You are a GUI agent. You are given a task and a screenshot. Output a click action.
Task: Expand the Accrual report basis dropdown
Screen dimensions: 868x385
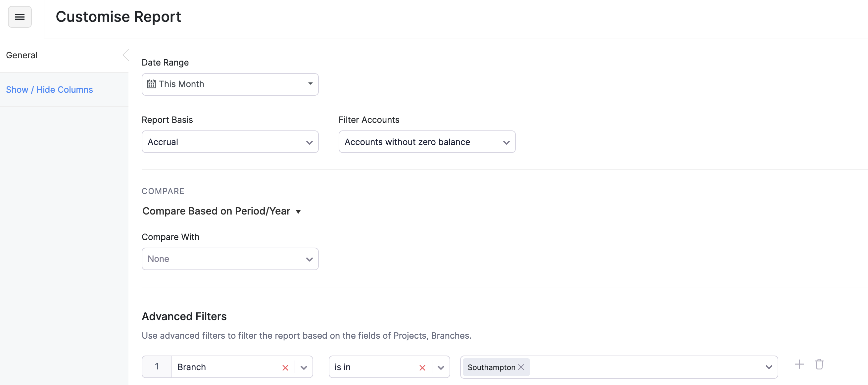[230, 142]
